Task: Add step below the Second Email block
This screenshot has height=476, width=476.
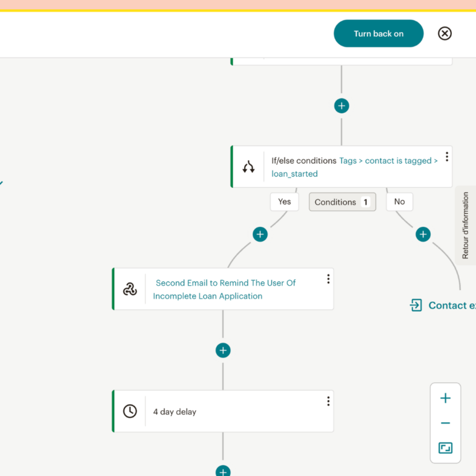Action: point(223,350)
